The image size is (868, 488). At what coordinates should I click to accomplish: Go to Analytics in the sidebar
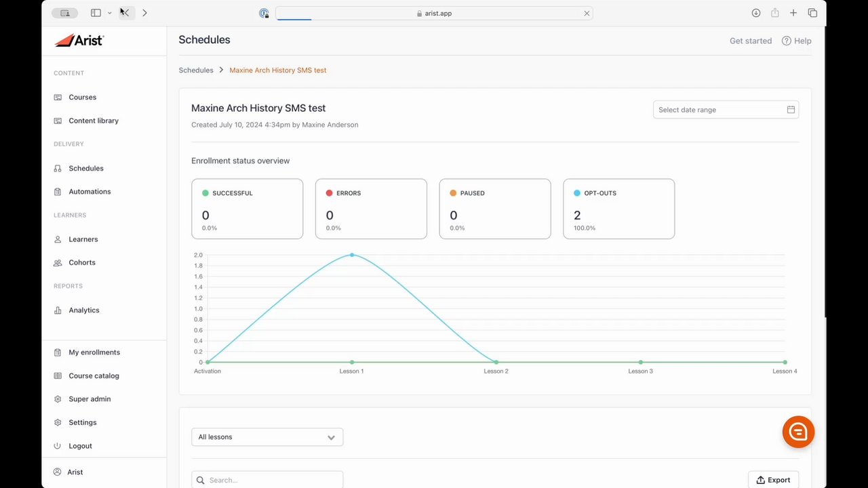(83, 310)
